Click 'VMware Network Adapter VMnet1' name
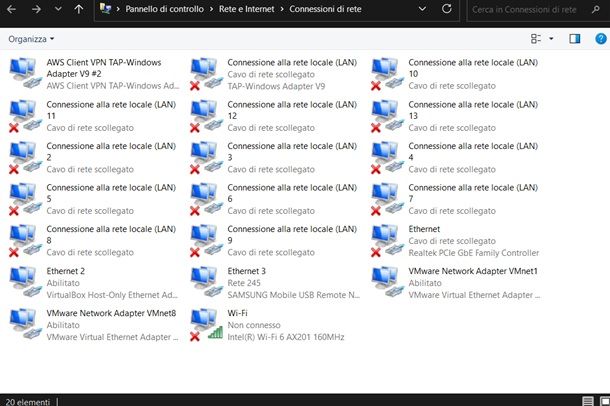The height and width of the screenshot is (406, 610). click(473, 271)
